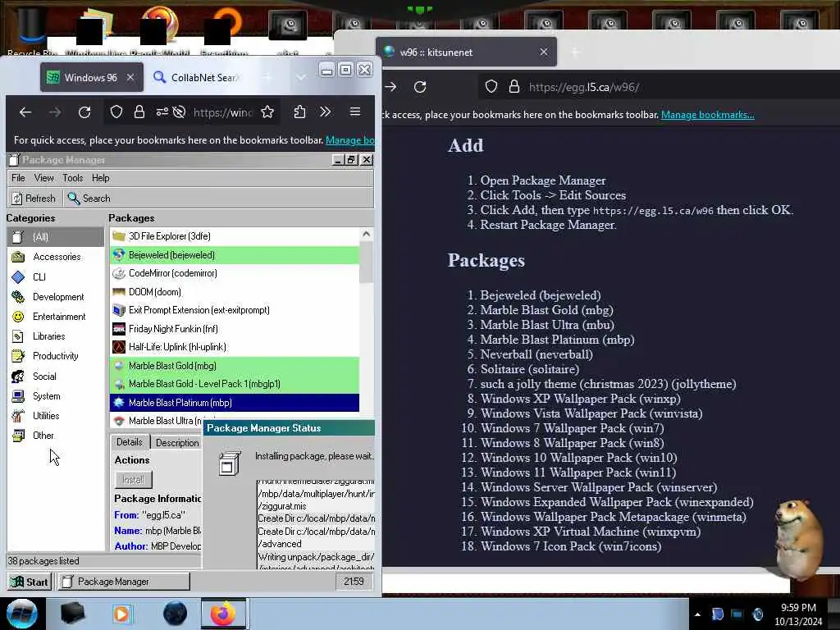Open the Firefox hamburger menu
The image size is (840, 630).
(x=354, y=112)
